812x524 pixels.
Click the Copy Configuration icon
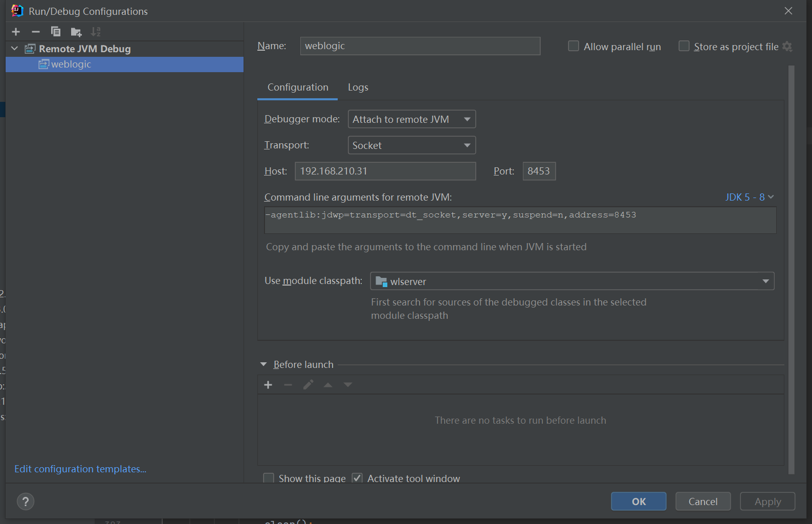55,32
